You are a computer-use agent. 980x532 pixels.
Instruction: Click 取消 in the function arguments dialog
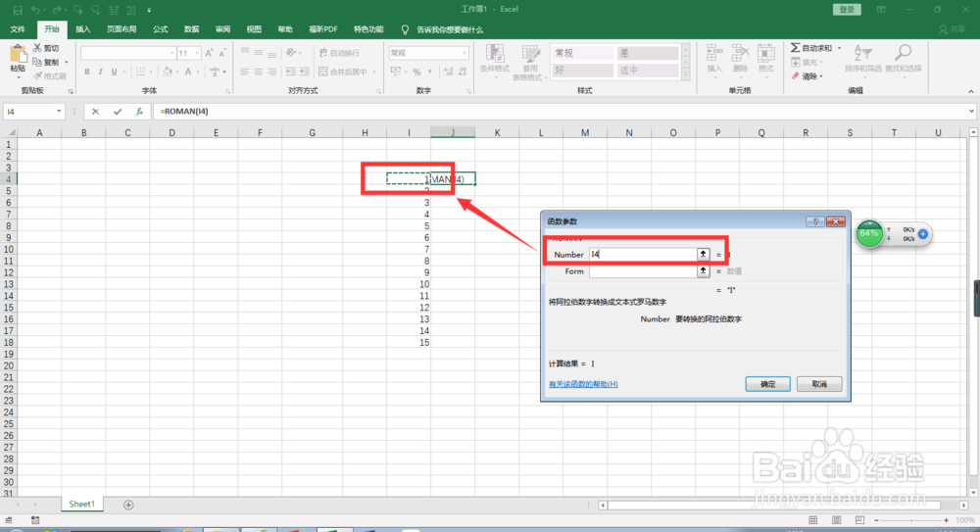(x=819, y=384)
